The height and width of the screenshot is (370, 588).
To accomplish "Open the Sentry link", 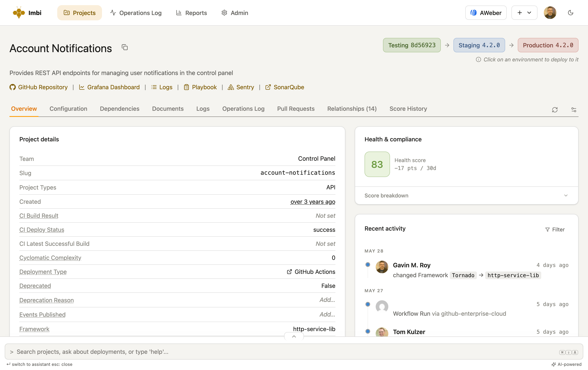I will [241, 87].
